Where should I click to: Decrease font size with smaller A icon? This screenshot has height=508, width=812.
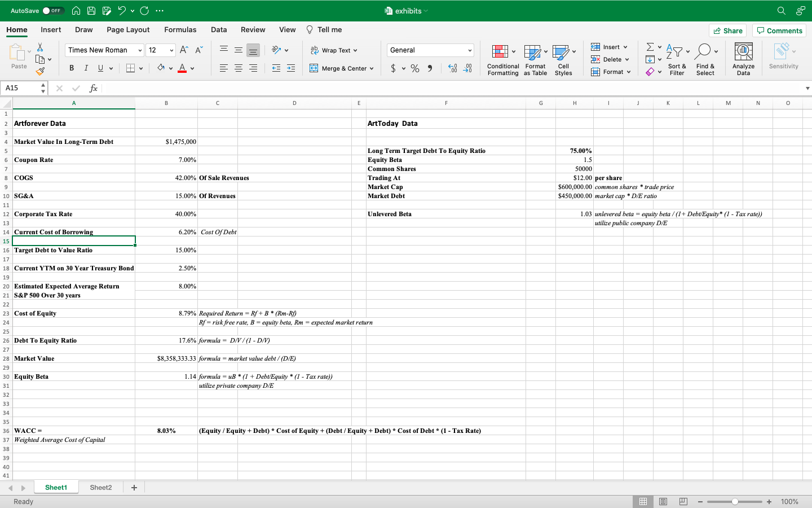(x=198, y=50)
